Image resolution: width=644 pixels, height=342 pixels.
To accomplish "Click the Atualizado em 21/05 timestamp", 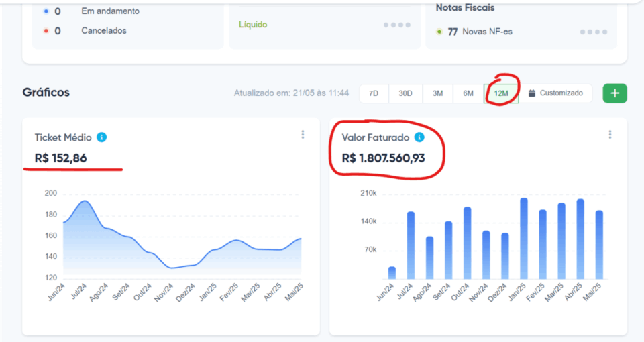I will point(291,93).
